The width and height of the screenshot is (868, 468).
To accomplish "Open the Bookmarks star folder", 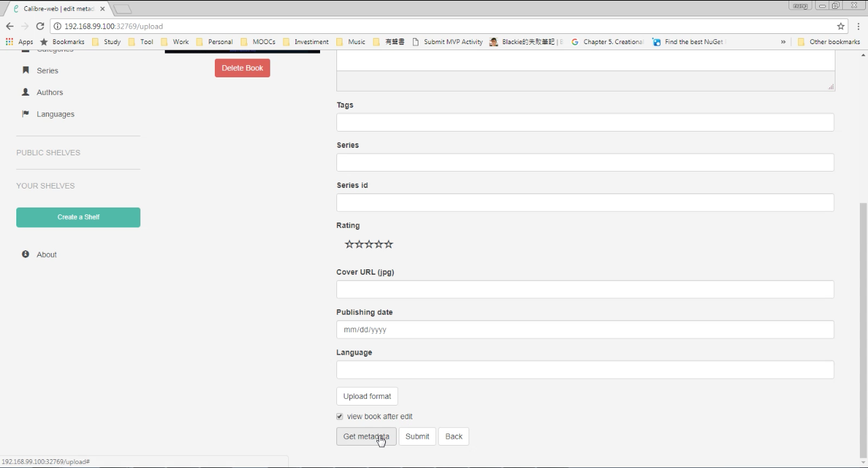I will [62, 41].
